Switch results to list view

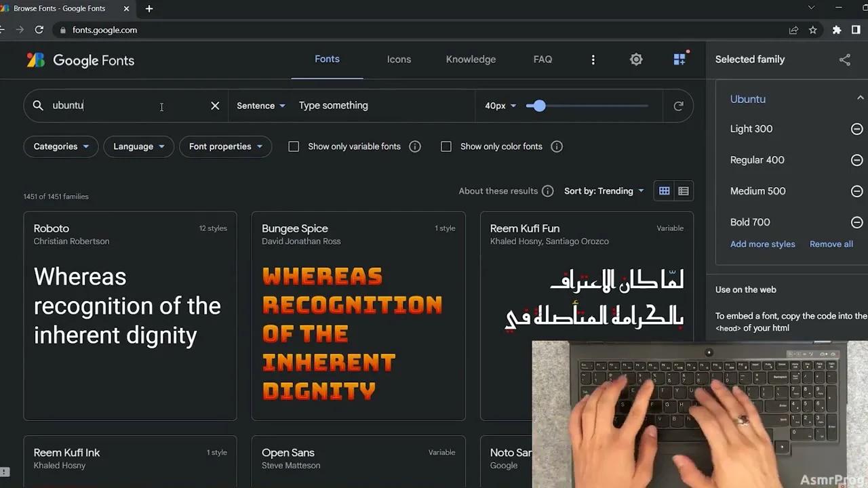click(x=684, y=191)
